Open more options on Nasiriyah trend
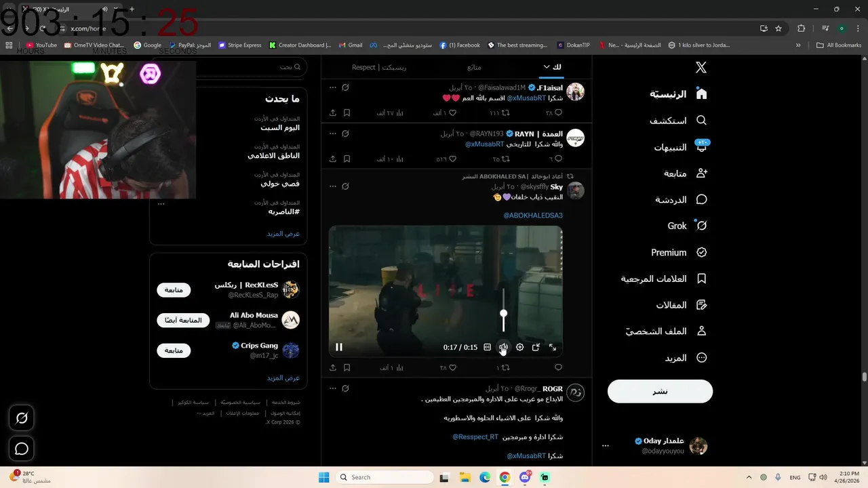Screen dimensions: 868x488 (161, 203)
